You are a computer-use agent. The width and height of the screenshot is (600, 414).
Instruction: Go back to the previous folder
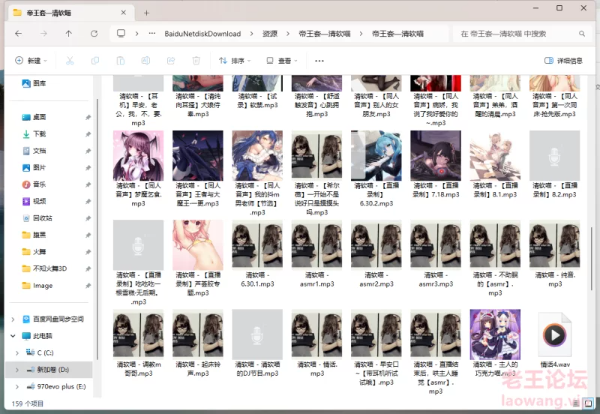point(18,34)
